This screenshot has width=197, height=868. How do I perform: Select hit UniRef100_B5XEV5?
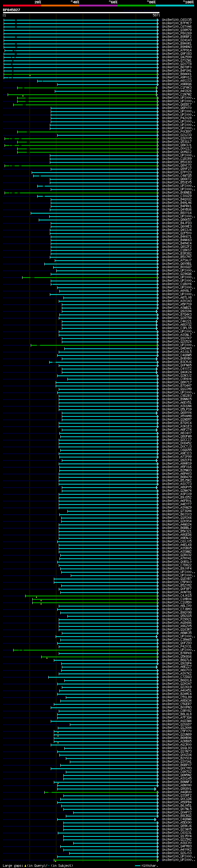[177, 182]
